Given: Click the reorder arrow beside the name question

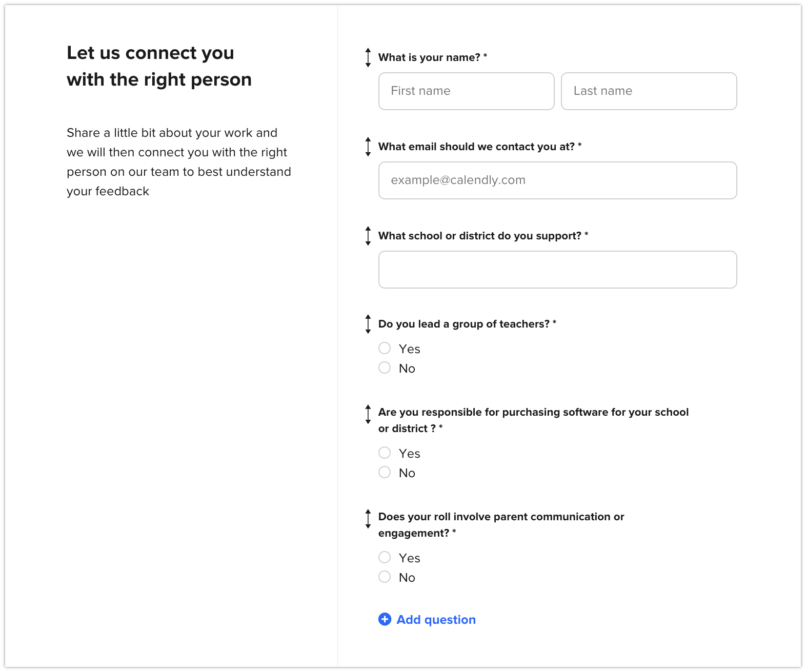Looking at the screenshot, I should tap(368, 57).
